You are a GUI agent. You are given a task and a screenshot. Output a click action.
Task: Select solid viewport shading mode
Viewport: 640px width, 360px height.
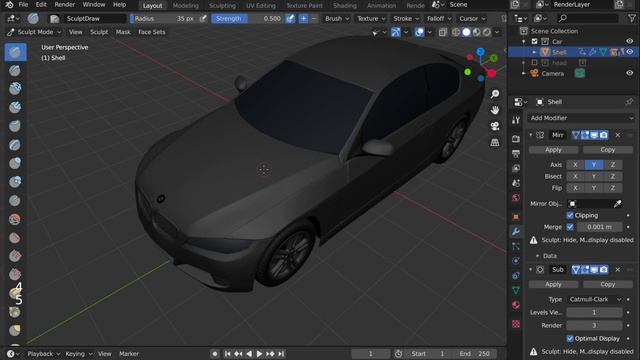466,32
